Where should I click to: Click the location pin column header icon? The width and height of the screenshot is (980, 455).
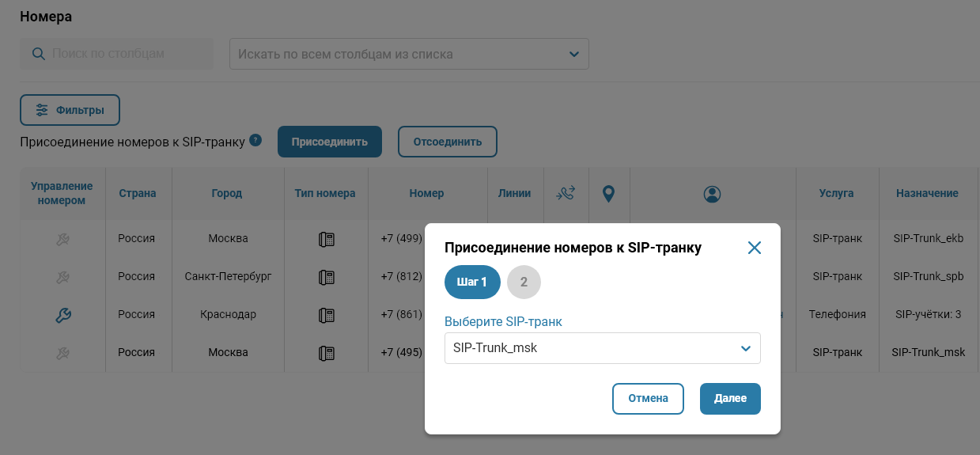pos(608,193)
